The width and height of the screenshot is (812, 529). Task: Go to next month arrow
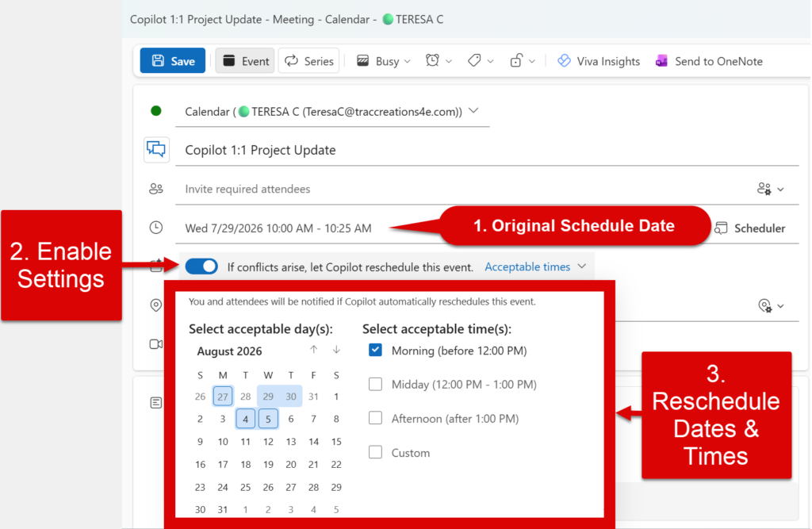pyautogui.click(x=336, y=350)
